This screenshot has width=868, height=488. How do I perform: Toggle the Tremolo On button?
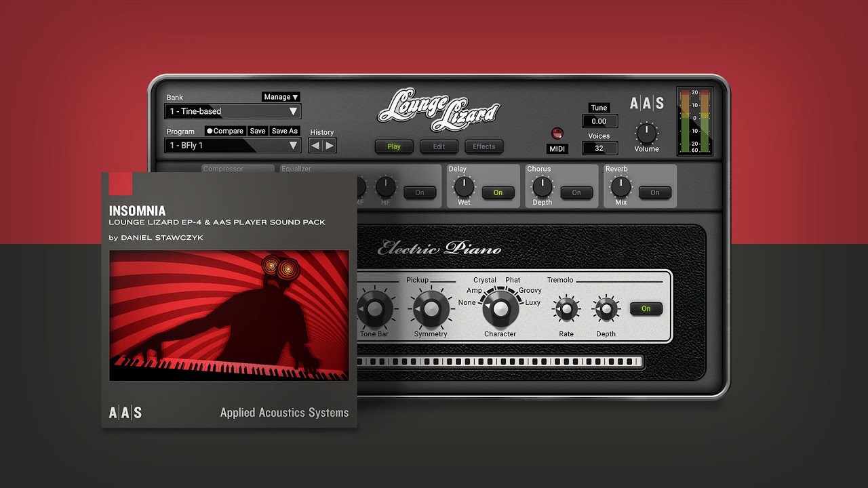(x=646, y=308)
